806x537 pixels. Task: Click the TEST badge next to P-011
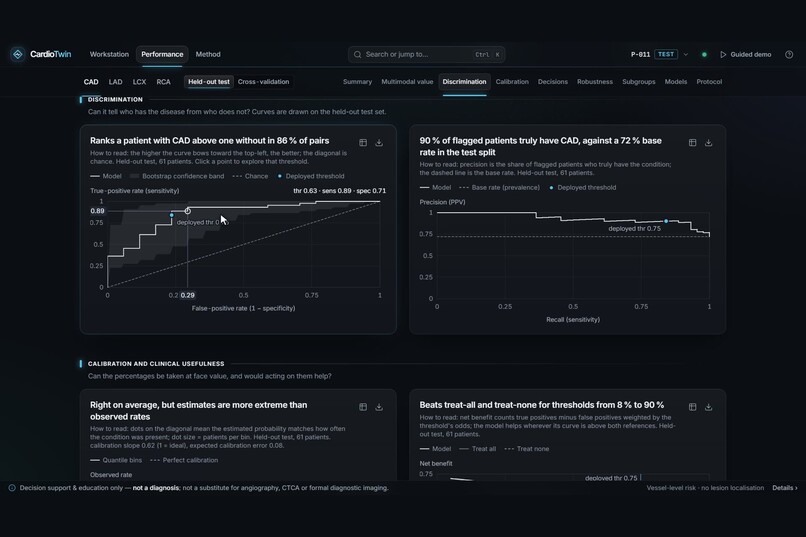point(666,54)
